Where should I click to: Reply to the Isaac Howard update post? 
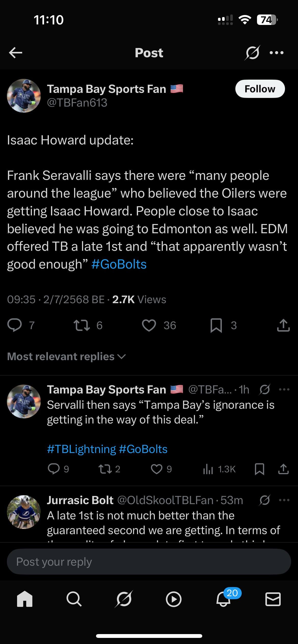coord(15,325)
